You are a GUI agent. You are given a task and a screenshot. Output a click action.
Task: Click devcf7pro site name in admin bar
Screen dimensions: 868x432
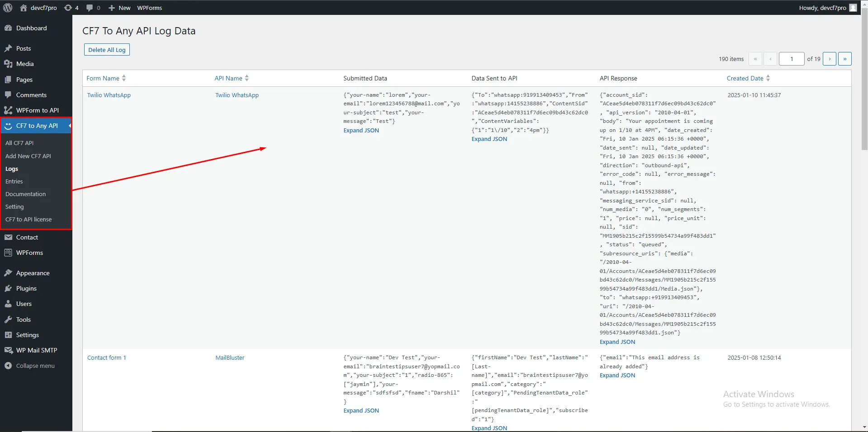[44, 8]
